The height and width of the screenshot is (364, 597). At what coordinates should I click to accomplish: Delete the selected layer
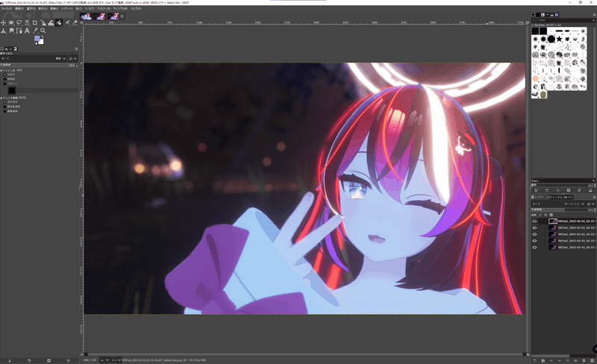coord(592,360)
